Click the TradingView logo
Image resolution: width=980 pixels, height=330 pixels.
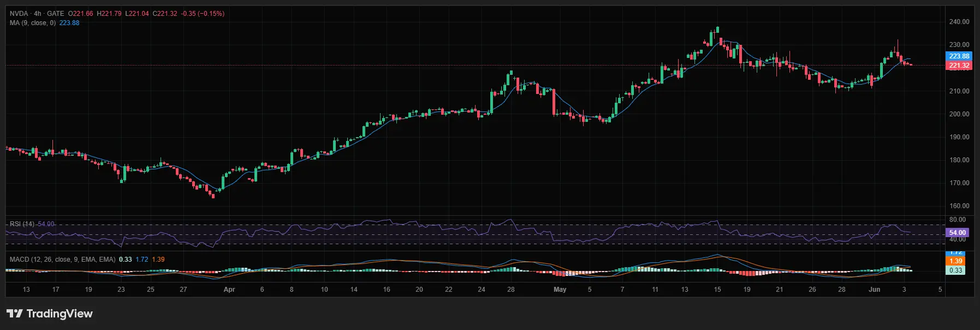50,314
